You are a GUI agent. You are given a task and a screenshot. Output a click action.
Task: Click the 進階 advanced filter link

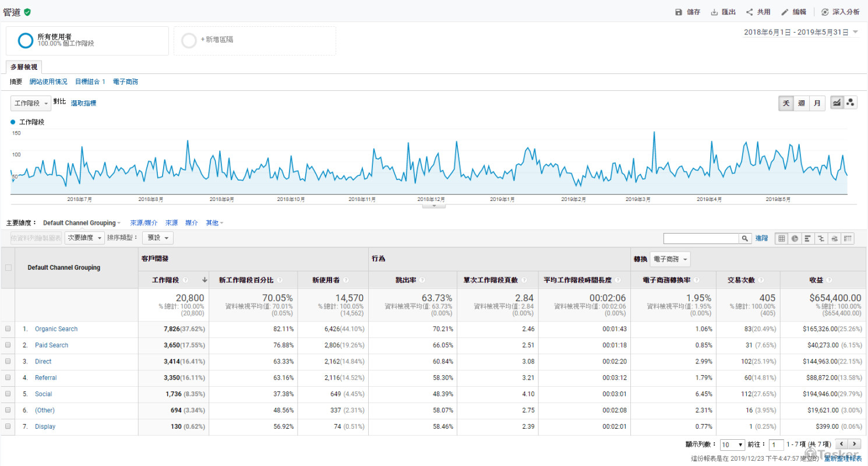pyautogui.click(x=761, y=238)
